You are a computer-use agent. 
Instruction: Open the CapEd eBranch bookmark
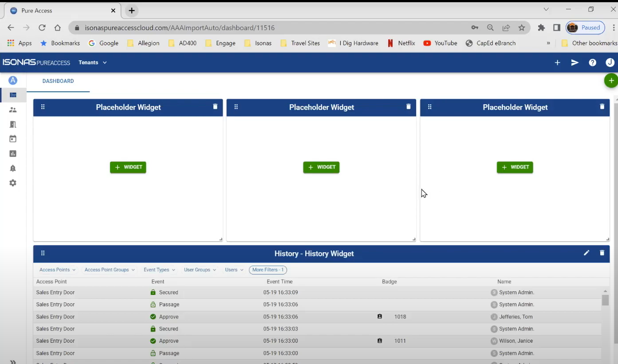491,43
